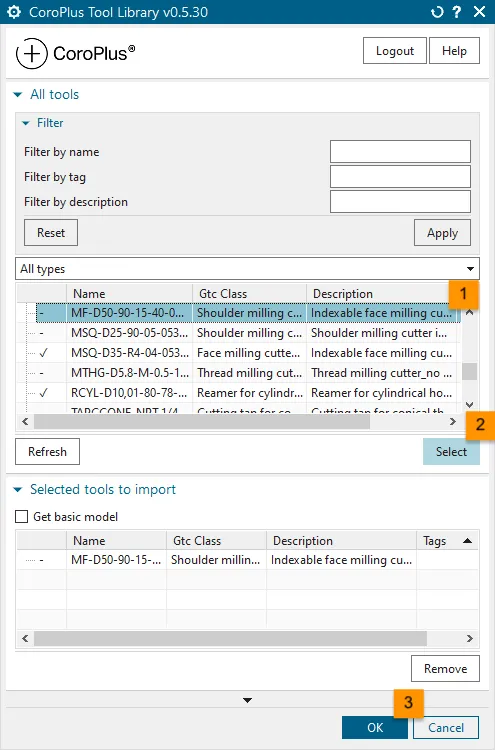Refresh the tool list
This screenshot has height=750, width=495.
click(47, 452)
